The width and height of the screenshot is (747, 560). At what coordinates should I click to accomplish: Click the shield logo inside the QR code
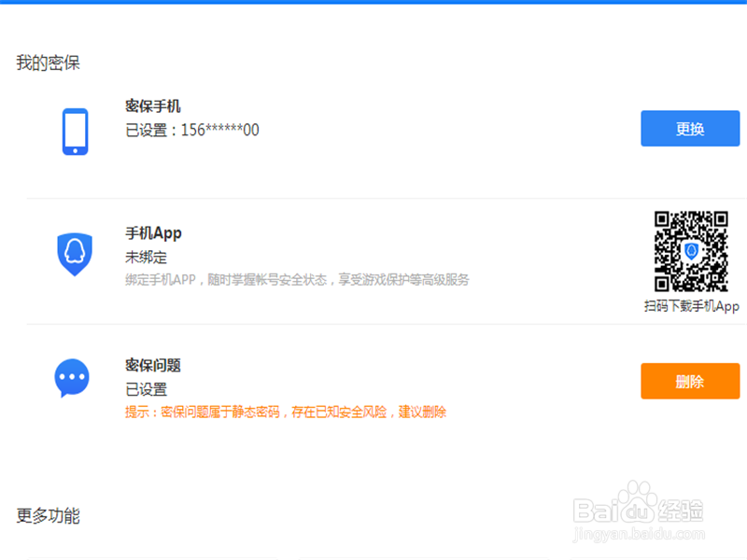tap(689, 250)
